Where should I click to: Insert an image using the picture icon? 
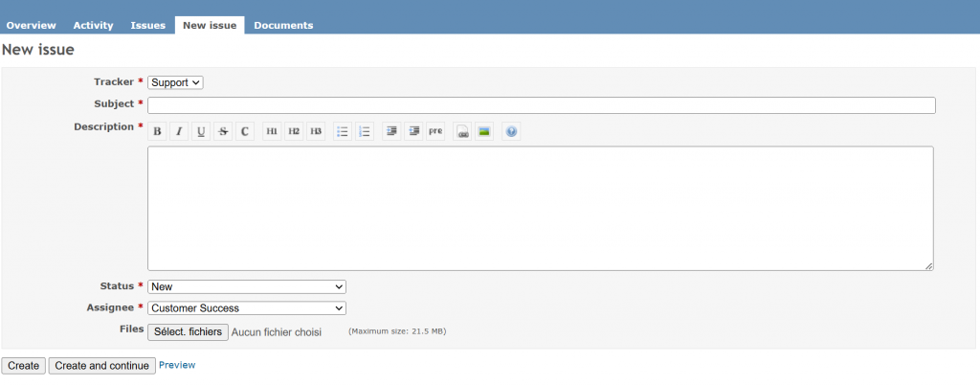tap(484, 131)
